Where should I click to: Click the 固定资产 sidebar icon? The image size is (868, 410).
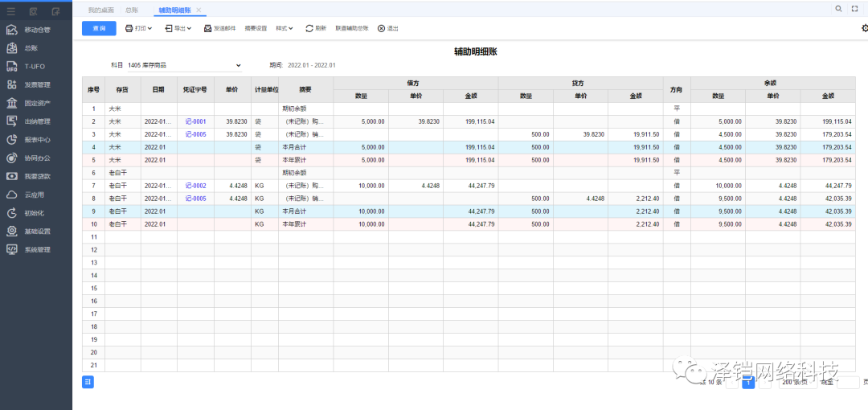click(12, 103)
